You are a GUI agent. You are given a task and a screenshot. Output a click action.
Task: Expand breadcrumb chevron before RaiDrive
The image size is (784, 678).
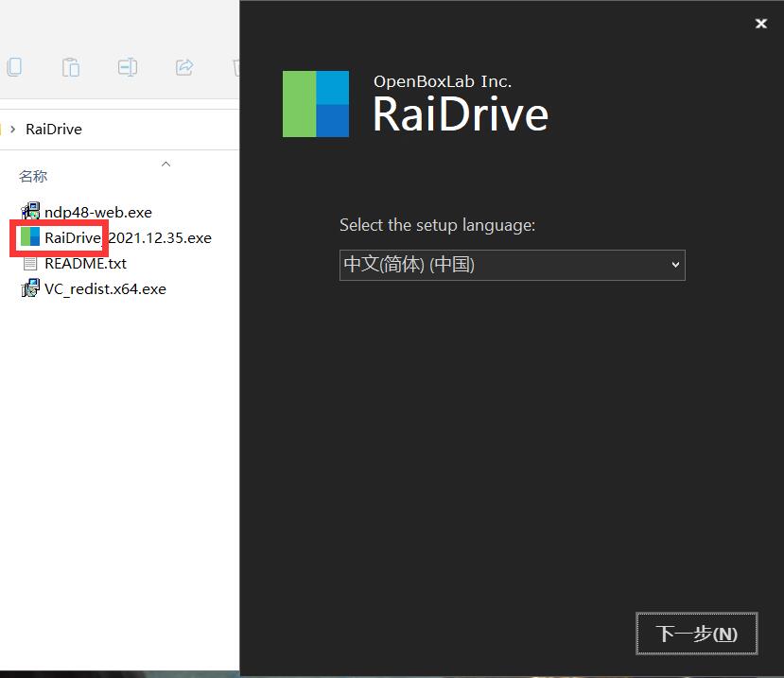click(x=13, y=129)
